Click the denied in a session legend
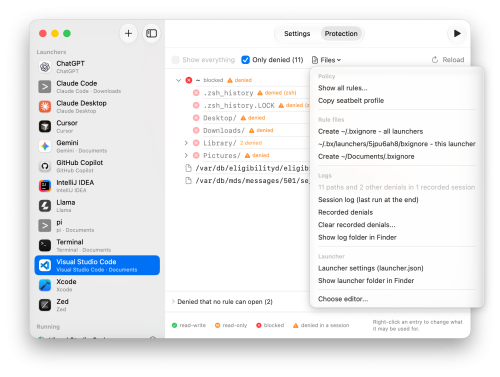 click(321, 325)
